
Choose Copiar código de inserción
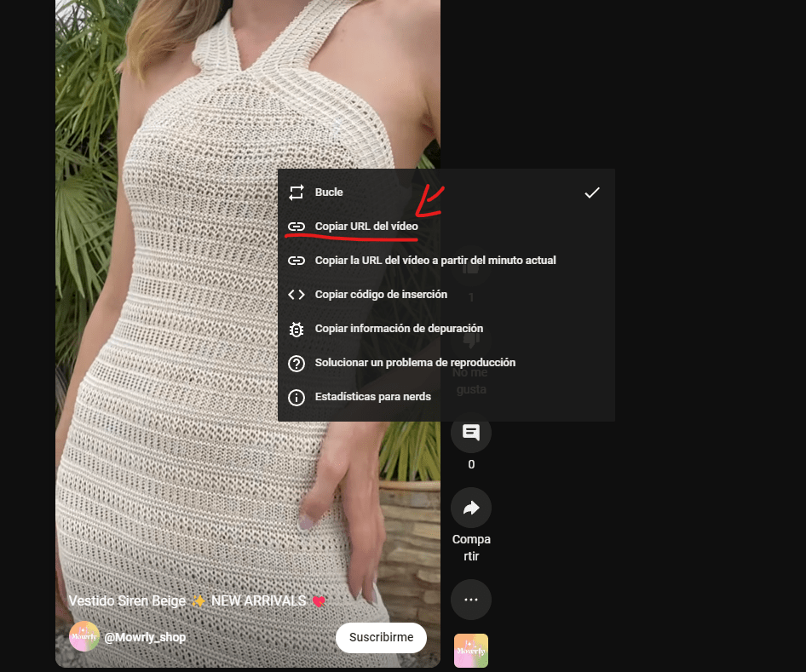click(446, 295)
